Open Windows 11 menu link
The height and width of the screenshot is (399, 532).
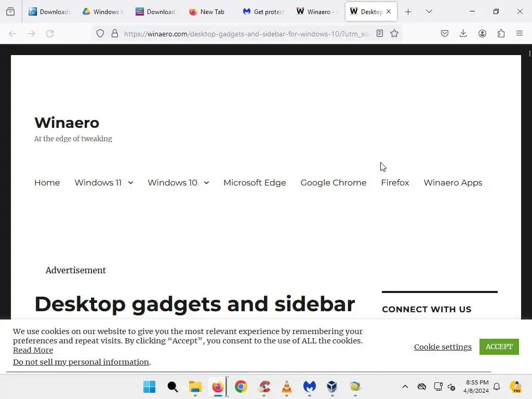(x=98, y=182)
